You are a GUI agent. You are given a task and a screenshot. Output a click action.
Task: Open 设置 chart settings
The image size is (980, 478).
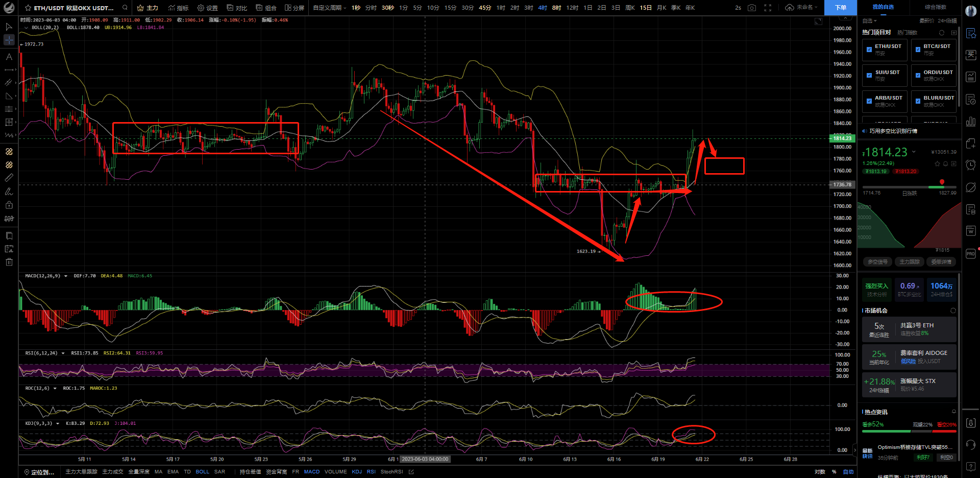[208, 8]
